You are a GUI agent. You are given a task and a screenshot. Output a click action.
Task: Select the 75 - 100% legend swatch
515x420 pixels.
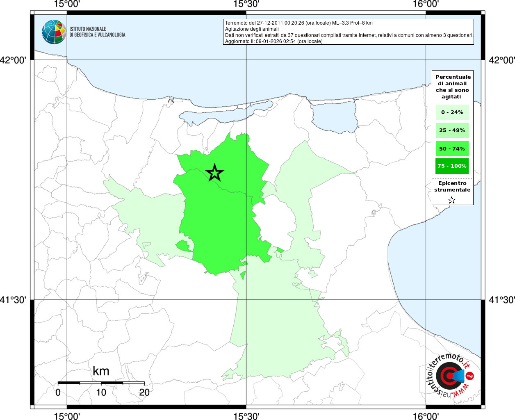(x=452, y=166)
